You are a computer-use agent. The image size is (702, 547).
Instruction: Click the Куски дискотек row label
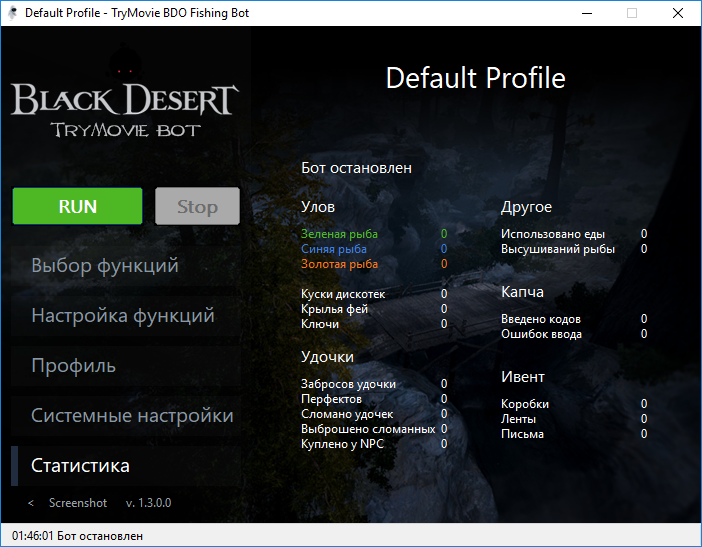(343, 294)
